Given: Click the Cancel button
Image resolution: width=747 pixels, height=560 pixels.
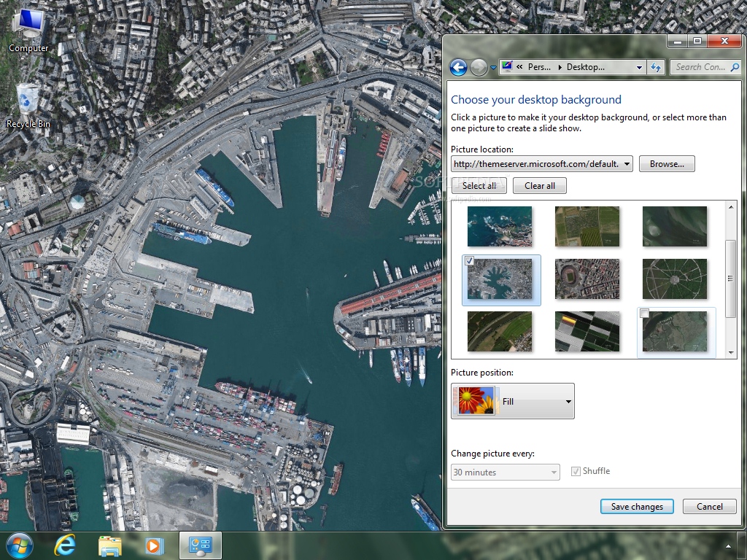Looking at the screenshot, I should tap(709, 507).
